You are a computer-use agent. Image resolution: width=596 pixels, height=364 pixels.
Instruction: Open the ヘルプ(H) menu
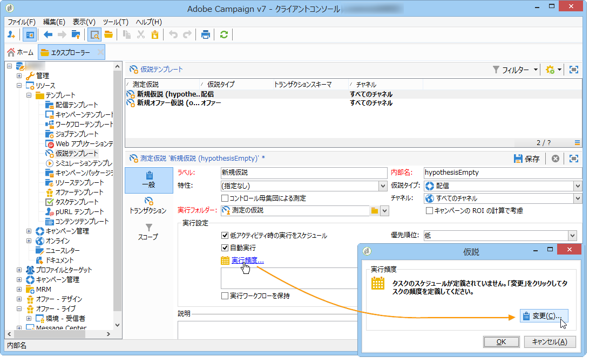pyautogui.click(x=148, y=22)
